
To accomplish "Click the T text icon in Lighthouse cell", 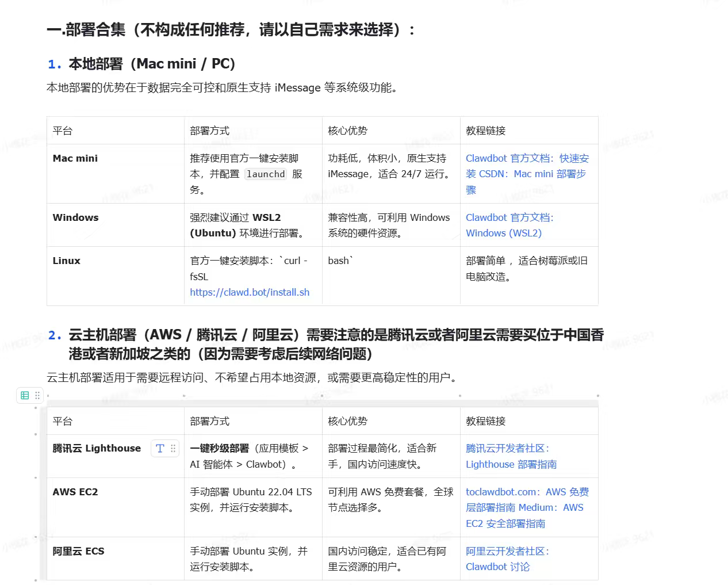I will coord(160,448).
